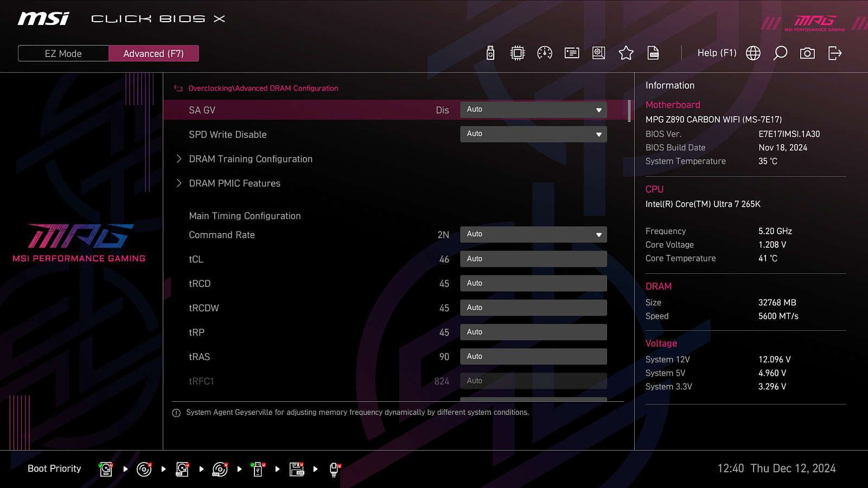The height and width of the screenshot is (488, 868).
Task: Click Overclocking\Advanced DRAM Configuration breadcrumb
Action: [x=263, y=88]
